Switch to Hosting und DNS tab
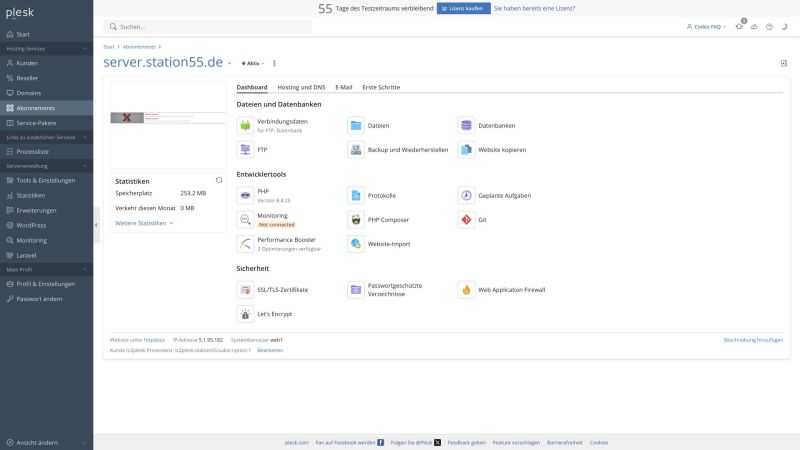 coord(301,87)
